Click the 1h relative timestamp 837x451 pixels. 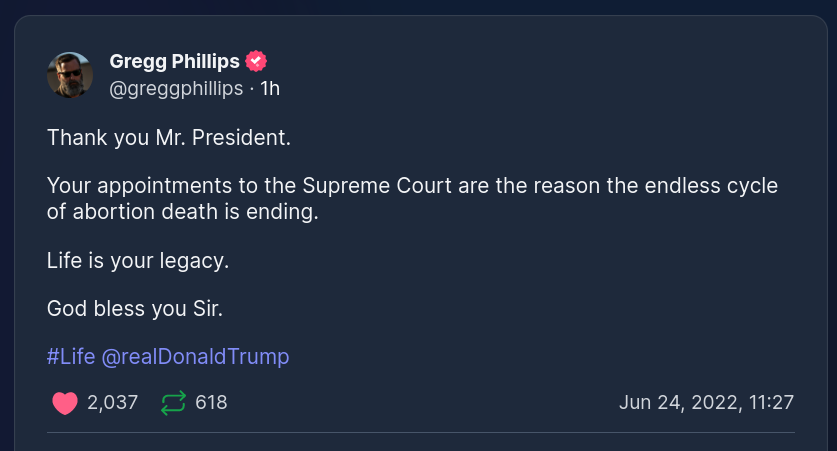pos(270,89)
